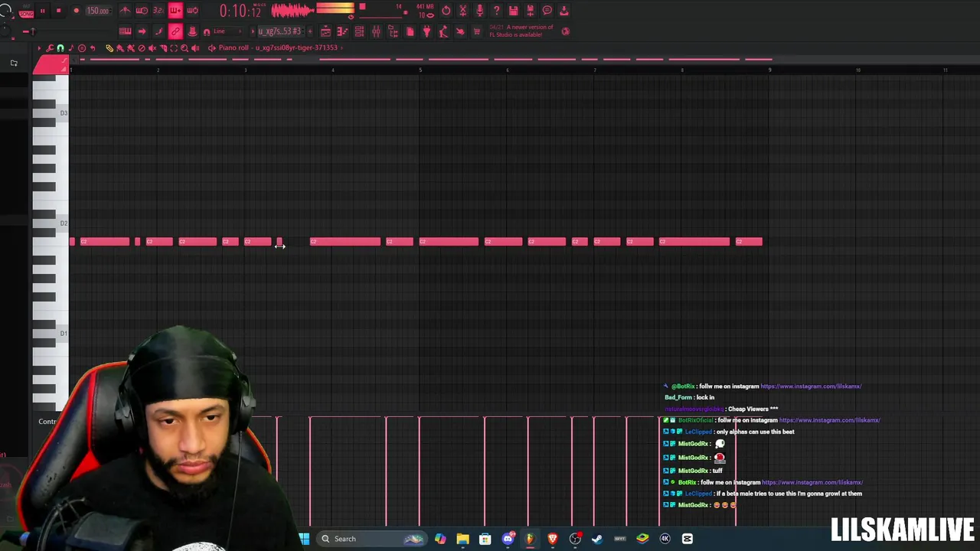This screenshot has width=980, height=551.
Task: Click the Windows Start button
Action: click(304, 539)
